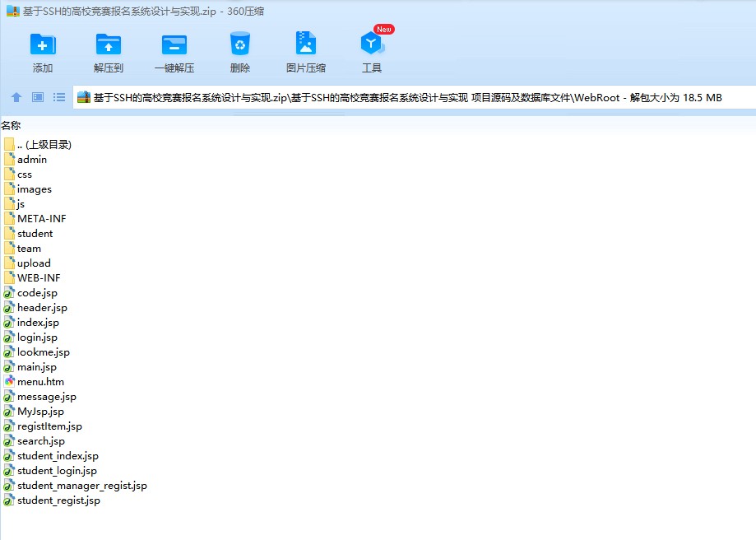Select the menu.htm file icon
Image resolution: width=756 pixels, height=540 pixels.
point(9,382)
